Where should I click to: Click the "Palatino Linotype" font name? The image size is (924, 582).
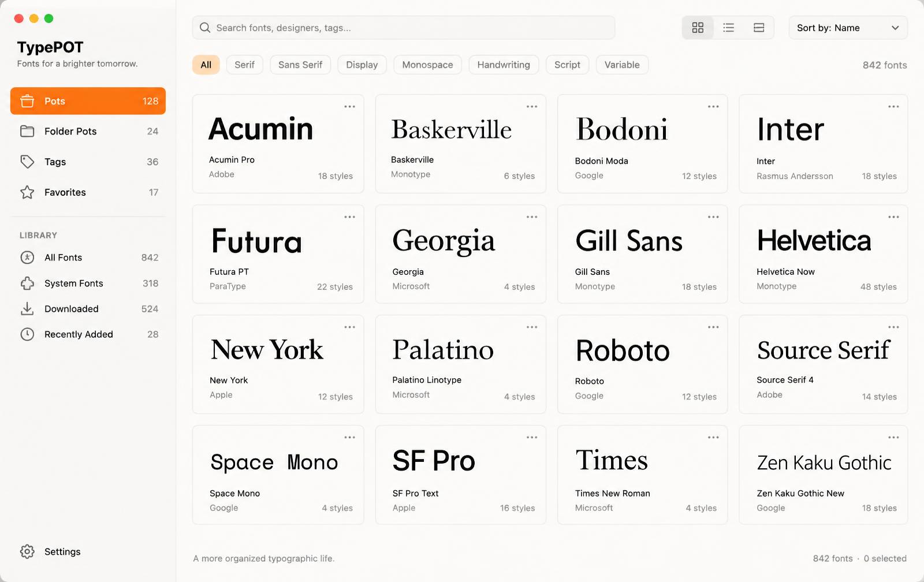[427, 380]
